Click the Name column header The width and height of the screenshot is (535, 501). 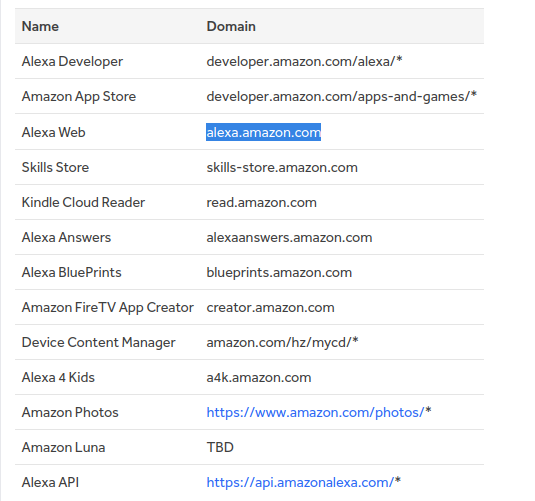(x=40, y=26)
